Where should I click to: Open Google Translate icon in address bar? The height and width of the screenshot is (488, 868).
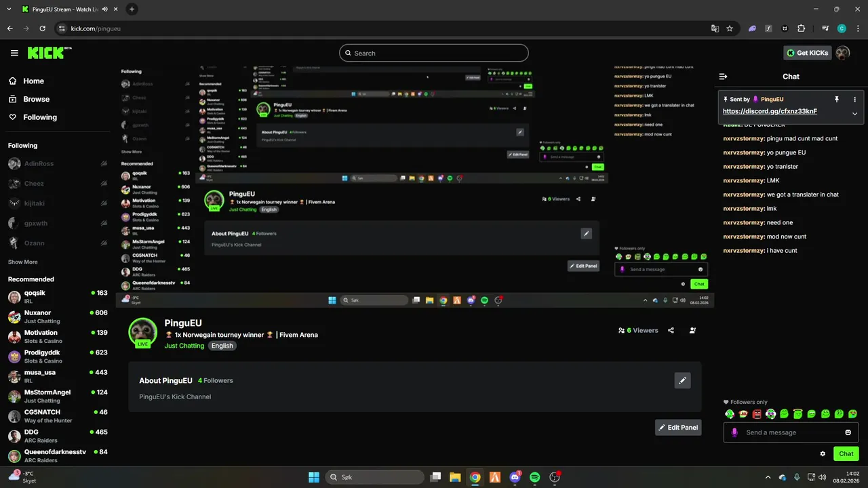click(x=715, y=28)
